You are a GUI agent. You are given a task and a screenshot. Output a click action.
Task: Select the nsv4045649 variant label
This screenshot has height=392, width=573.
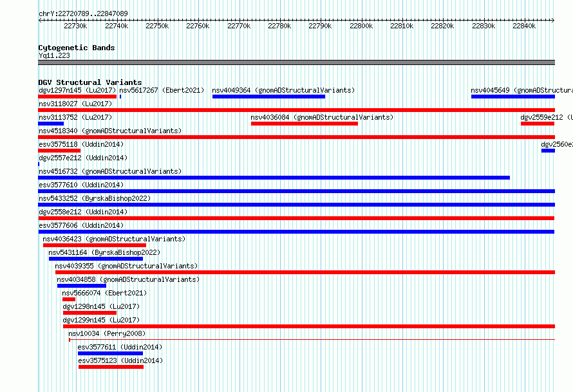coord(521,90)
